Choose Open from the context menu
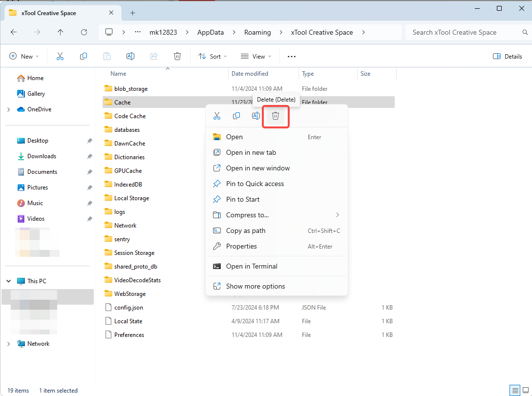This screenshot has width=532, height=396. point(277,137)
